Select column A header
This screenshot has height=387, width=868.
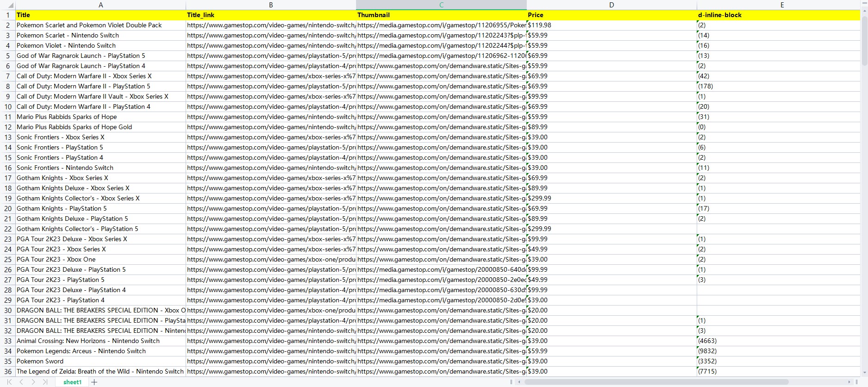click(101, 5)
